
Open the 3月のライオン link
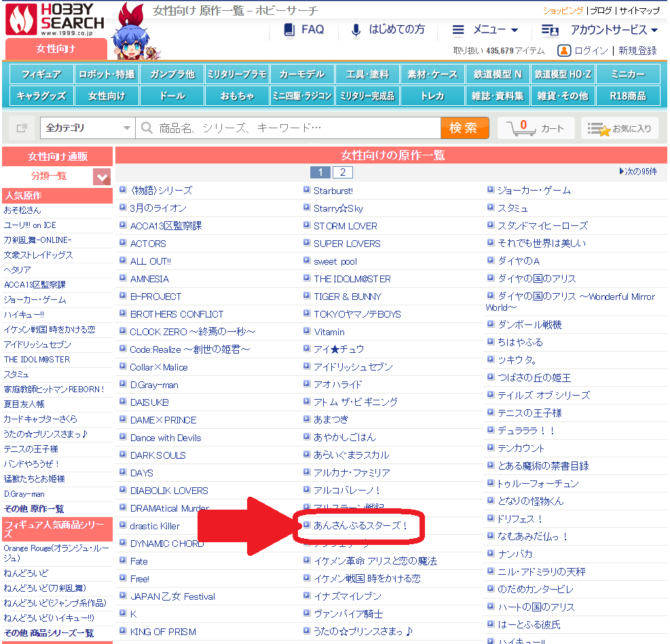pos(158,208)
